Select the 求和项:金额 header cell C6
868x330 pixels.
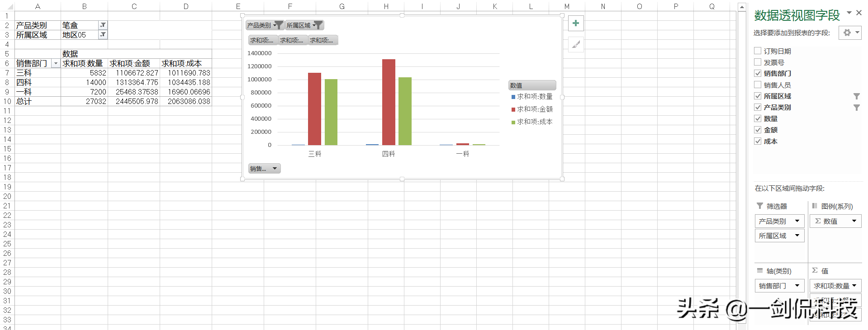coord(134,63)
